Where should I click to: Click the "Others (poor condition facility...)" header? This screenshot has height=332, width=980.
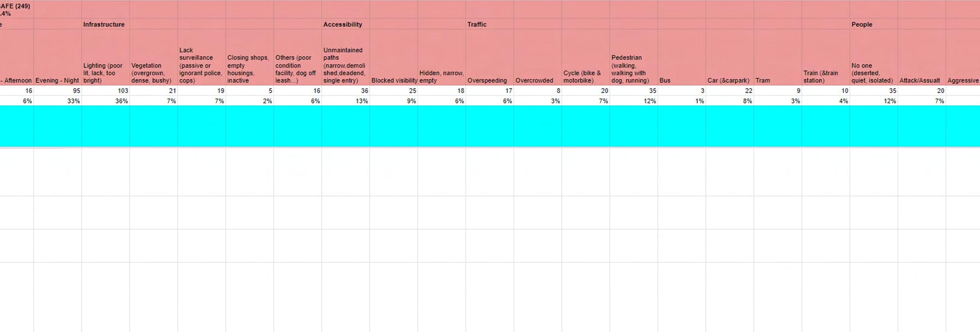298,57
